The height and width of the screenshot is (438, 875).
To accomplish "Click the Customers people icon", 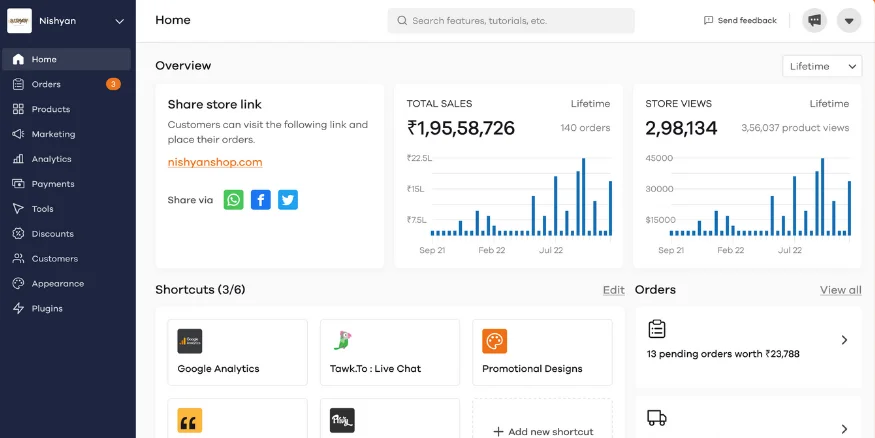I will pos(18,258).
